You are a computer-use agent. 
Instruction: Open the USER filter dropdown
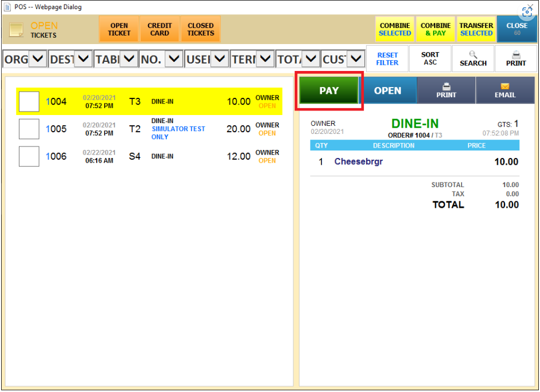pyautogui.click(x=219, y=58)
